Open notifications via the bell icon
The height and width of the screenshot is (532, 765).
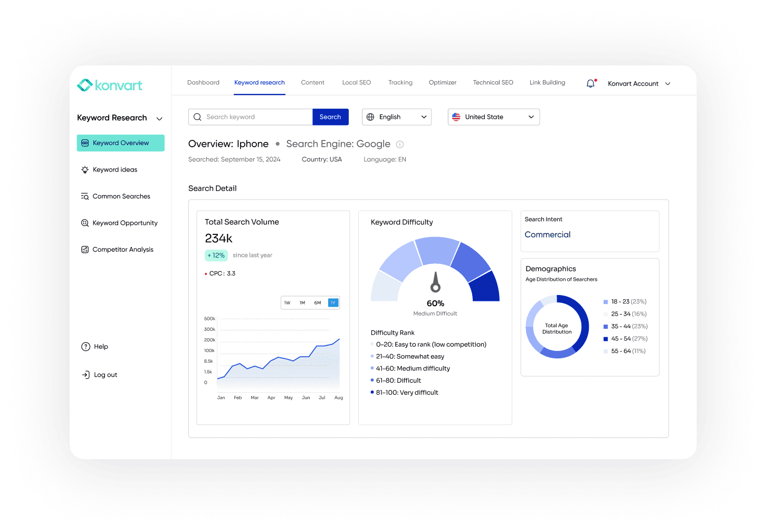pos(590,83)
